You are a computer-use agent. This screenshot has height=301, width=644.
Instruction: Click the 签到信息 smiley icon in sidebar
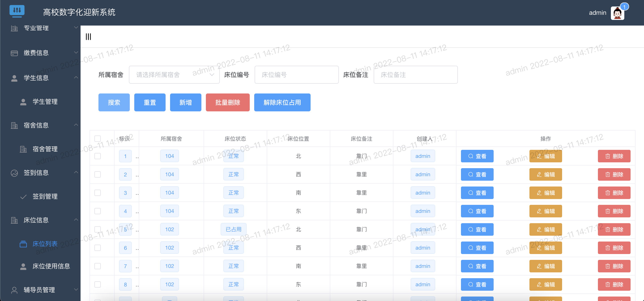point(14,173)
